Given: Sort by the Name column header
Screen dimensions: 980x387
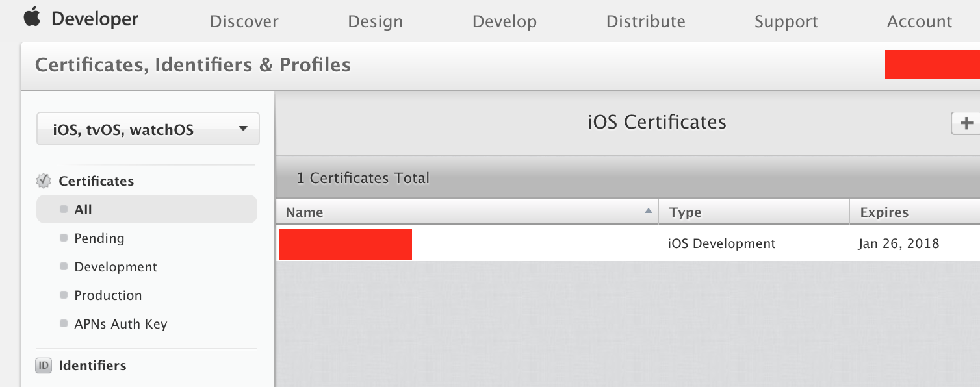Looking at the screenshot, I should coord(467,212).
